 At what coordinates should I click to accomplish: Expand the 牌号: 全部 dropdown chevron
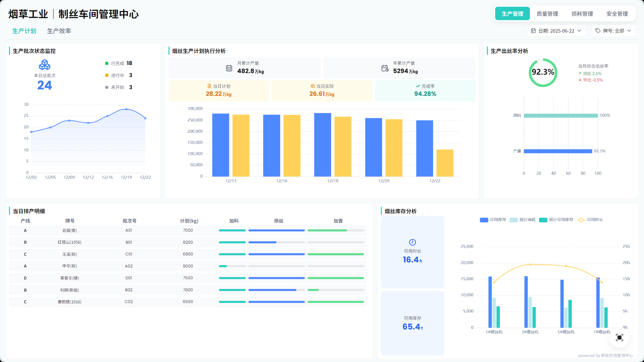tap(629, 31)
